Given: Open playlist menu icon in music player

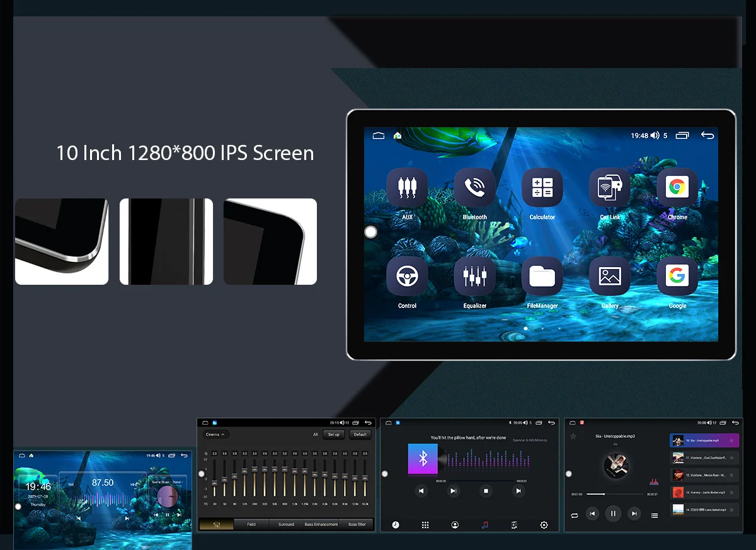Looking at the screenshot, I should point(655,515).
